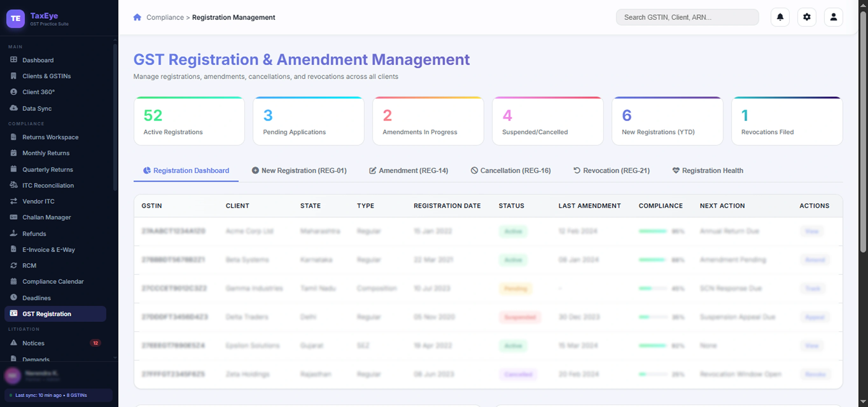Click the Suspended/Cancelled stat card

(x=547, y=121)
